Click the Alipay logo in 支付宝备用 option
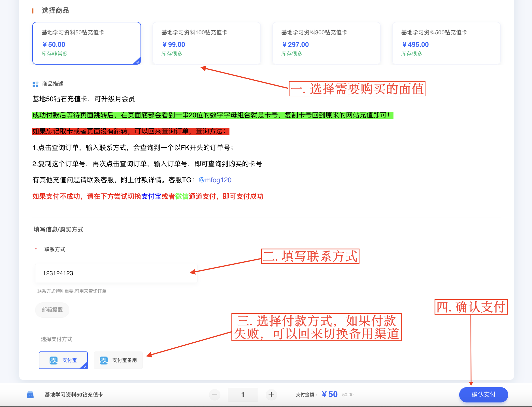The height and width of the screenshot is (407, 532). (104, 360)
